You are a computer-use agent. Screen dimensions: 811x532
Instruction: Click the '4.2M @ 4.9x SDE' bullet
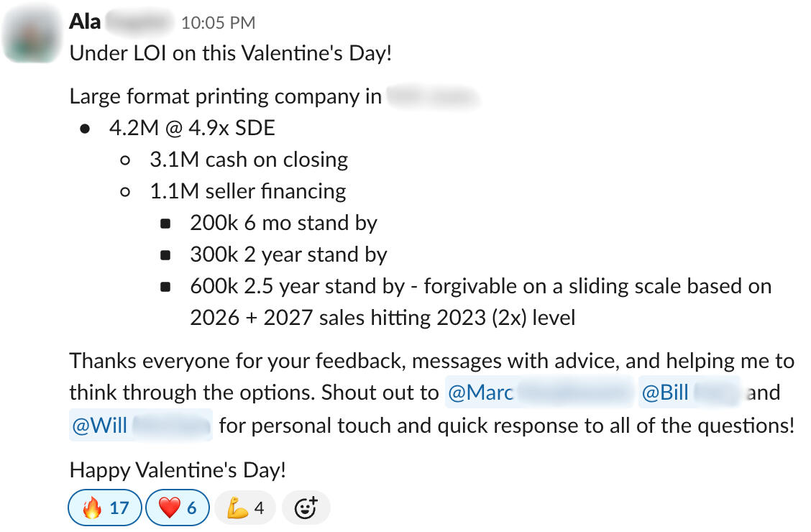(192, 128)
